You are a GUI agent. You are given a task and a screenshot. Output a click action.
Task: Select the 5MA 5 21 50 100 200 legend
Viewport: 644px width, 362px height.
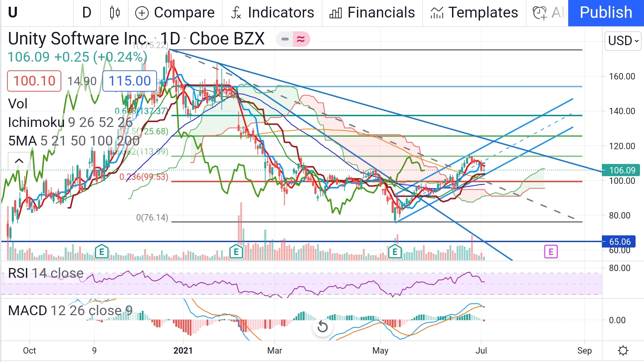pyautogui.click(x=74, y=141)
